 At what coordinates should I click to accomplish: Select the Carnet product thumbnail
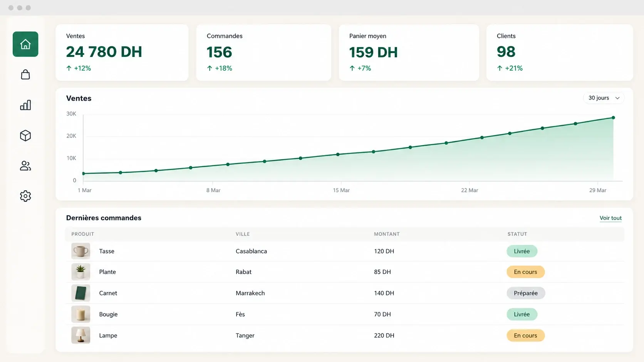point(81,293)
